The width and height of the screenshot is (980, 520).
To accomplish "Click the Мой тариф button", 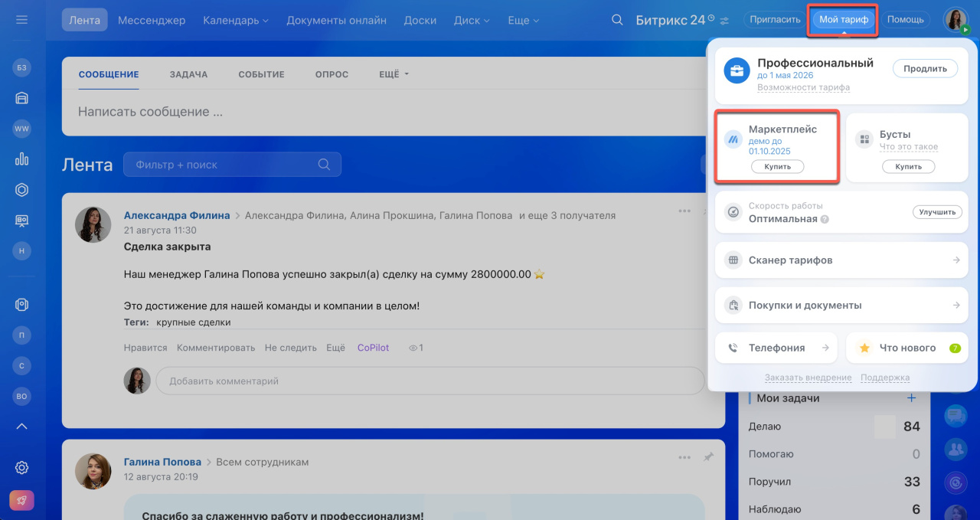I will 843,20.
